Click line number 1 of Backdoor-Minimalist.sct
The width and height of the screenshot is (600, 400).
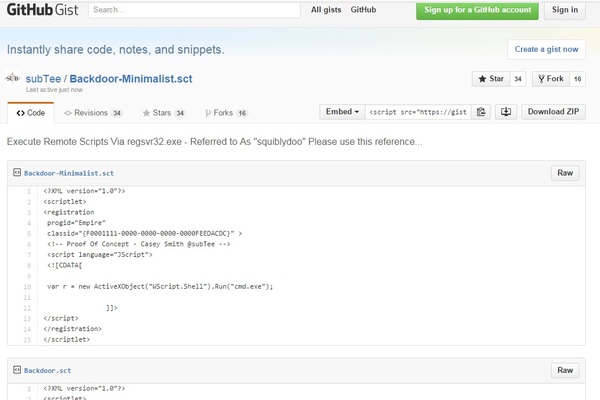pyautogui.click(x=29, y=191)
